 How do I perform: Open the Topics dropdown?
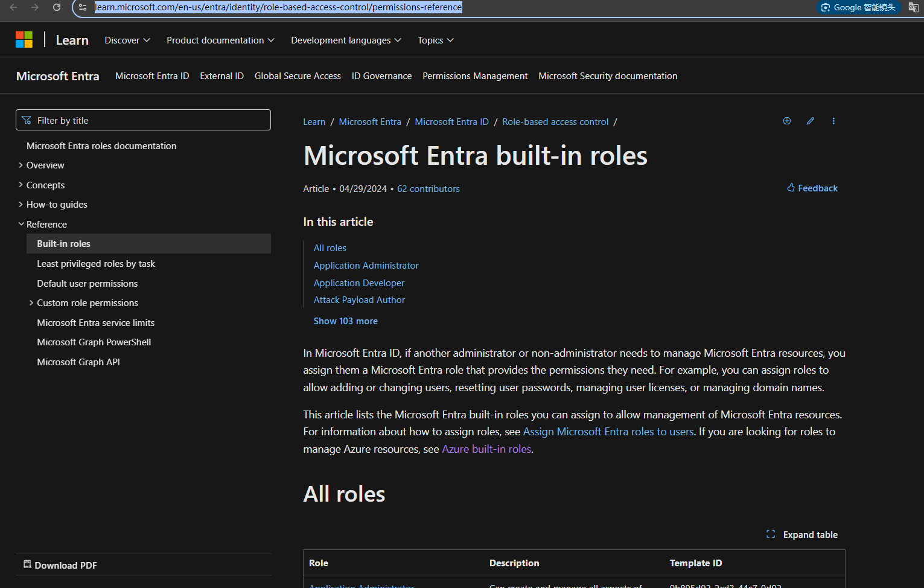pyautogui.click(x=436, y=40)
